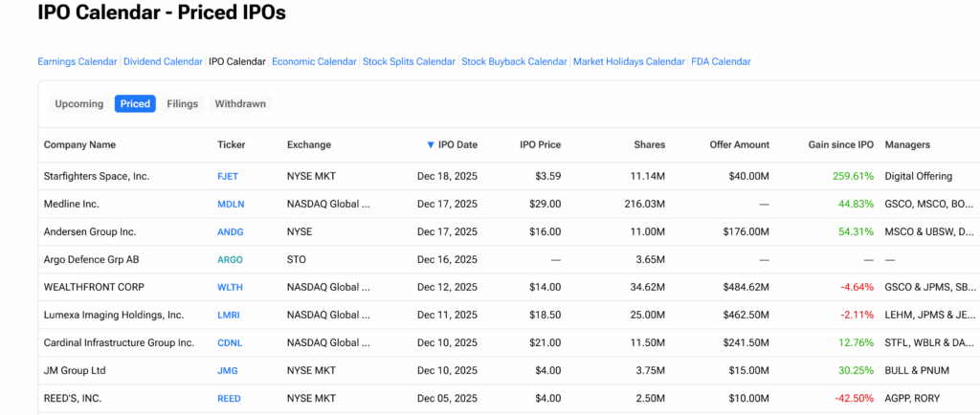
Task: Sort by IPO Date column arrow
Action: click(x=431, y=145)
